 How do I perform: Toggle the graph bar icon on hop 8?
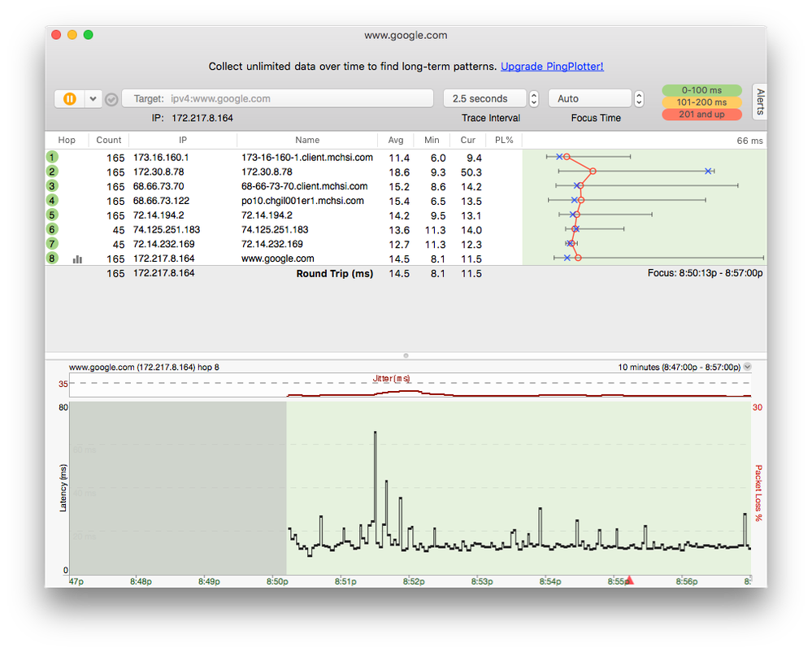pos(78,259)
